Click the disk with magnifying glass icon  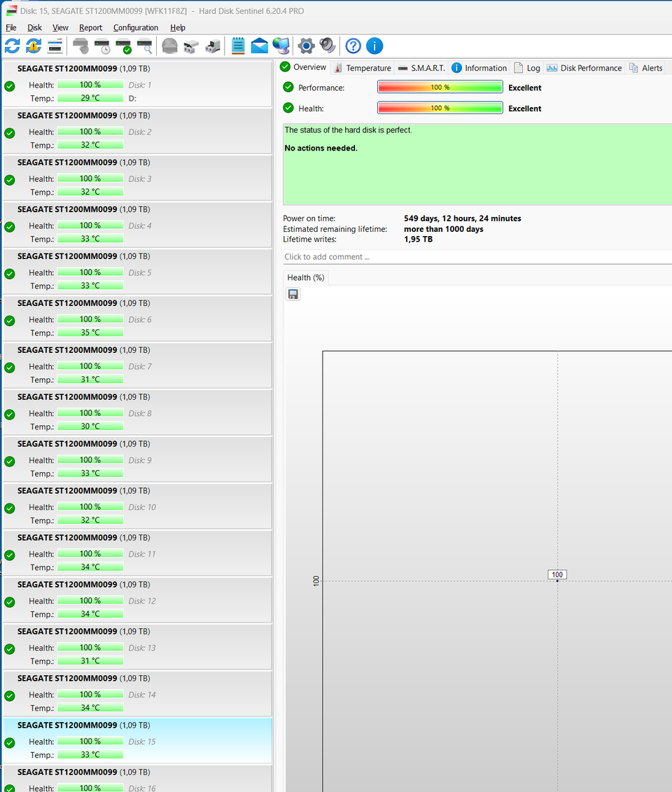click(x=145, y=46)
